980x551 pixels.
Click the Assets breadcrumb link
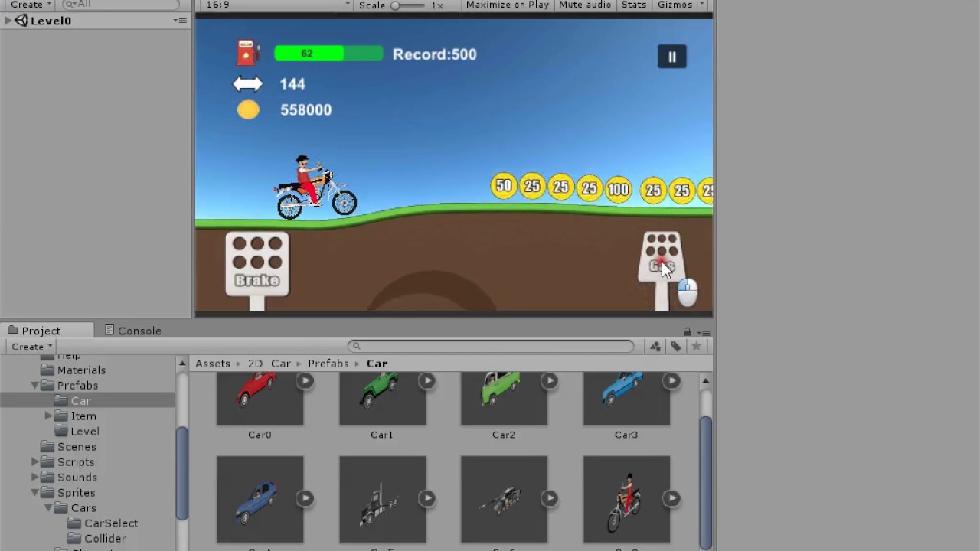[x=213, y=364]
